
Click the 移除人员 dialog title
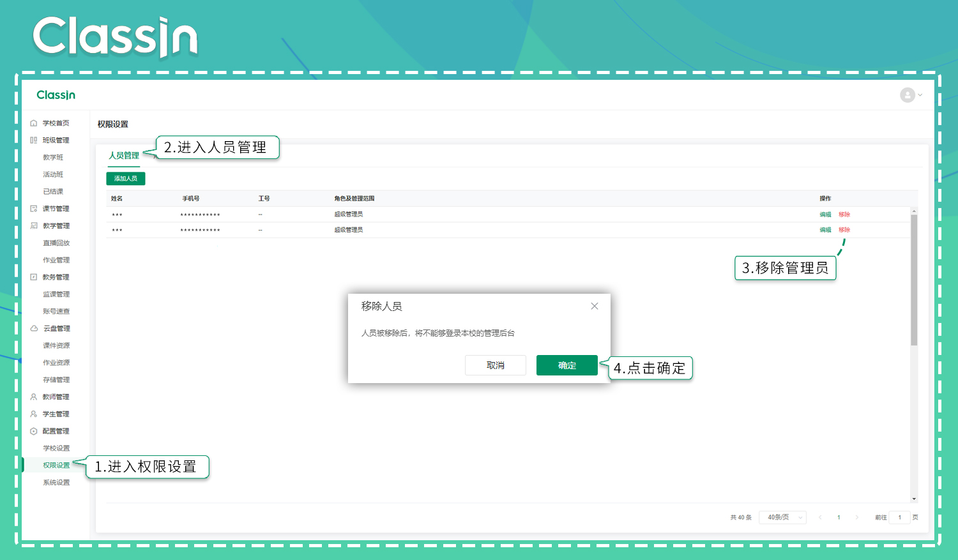(x=382, y=306)
